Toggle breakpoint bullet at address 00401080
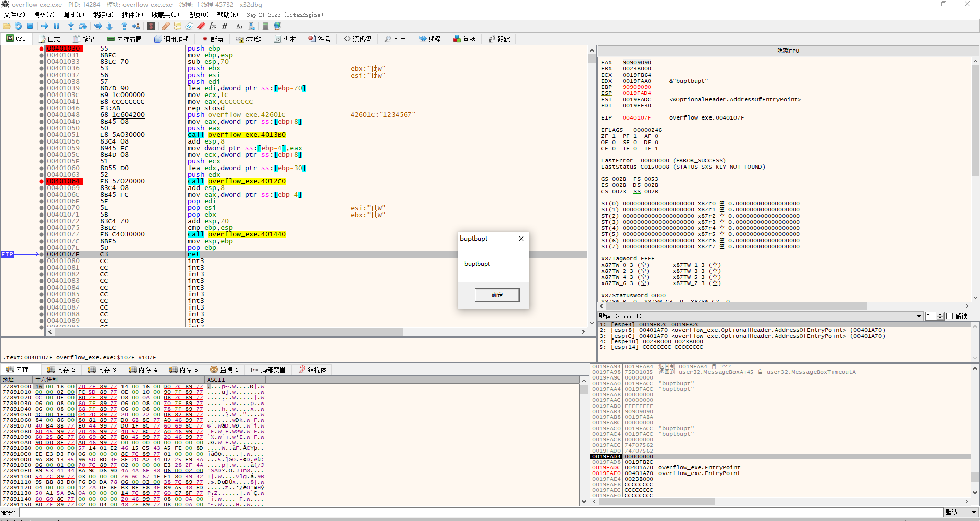Screen dimensions: 980x521 point(41,261)
